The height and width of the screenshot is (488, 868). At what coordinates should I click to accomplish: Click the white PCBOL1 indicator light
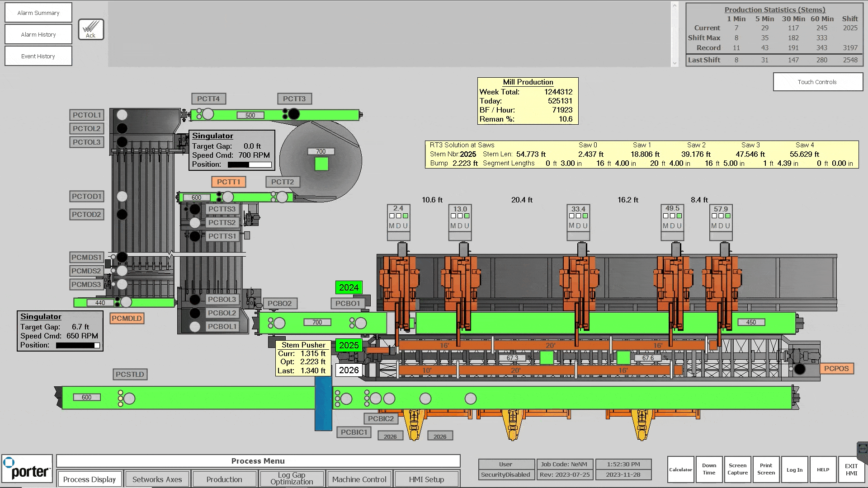pos(195,326)
